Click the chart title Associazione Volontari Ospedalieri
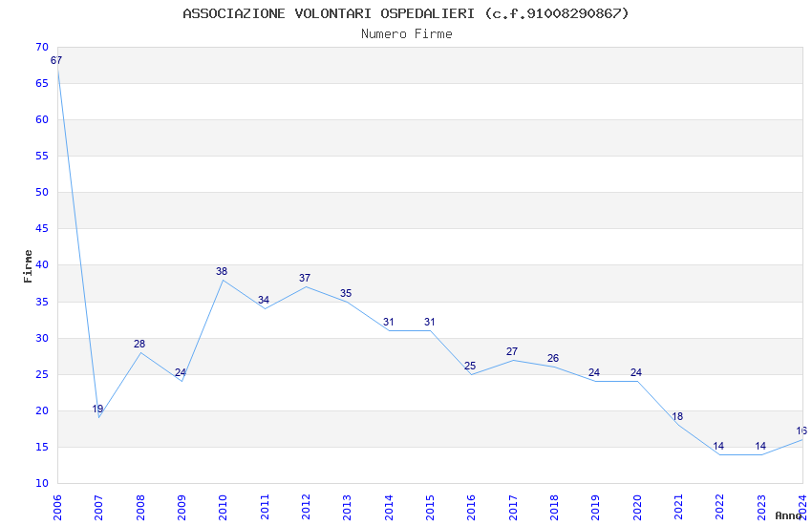The width and height of the screenshot is (812, 525). pyautogui.click(x=406, y=13)
